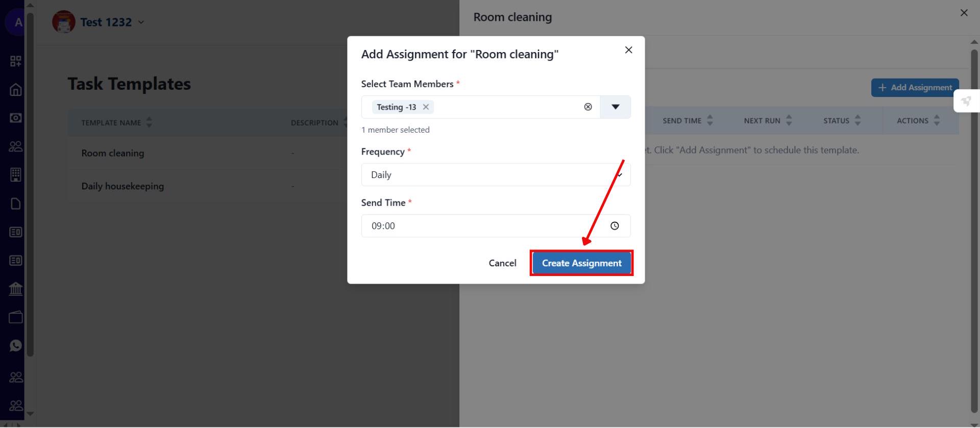Click the bank building sidebar icon
This screenshot has height=428, width=980.
pyautogui.click(x=16, y=289)
